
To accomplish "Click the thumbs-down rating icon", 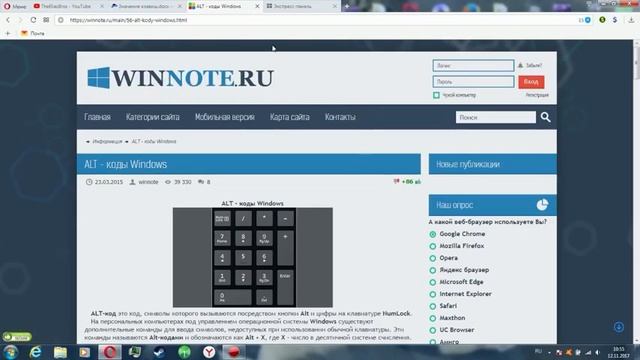I will [396, 182].
